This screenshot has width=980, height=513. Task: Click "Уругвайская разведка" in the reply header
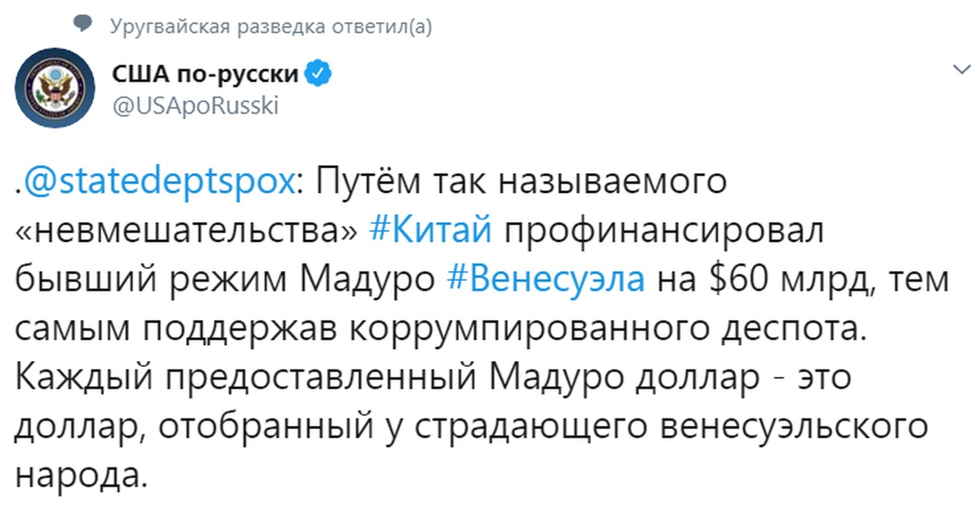(206, 26)
